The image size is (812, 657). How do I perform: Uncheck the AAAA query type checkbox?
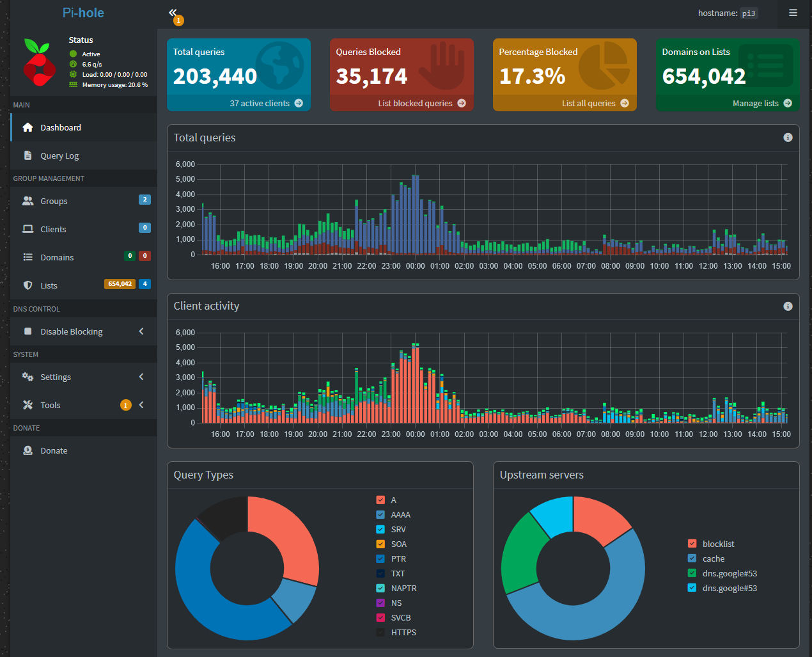380,514
